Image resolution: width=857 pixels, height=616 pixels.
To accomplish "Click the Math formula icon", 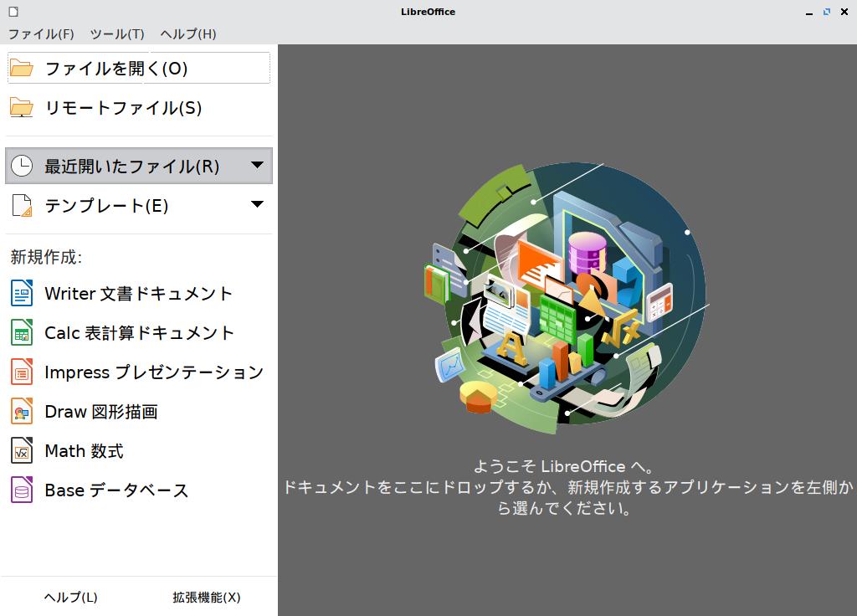I will point(22,450).
